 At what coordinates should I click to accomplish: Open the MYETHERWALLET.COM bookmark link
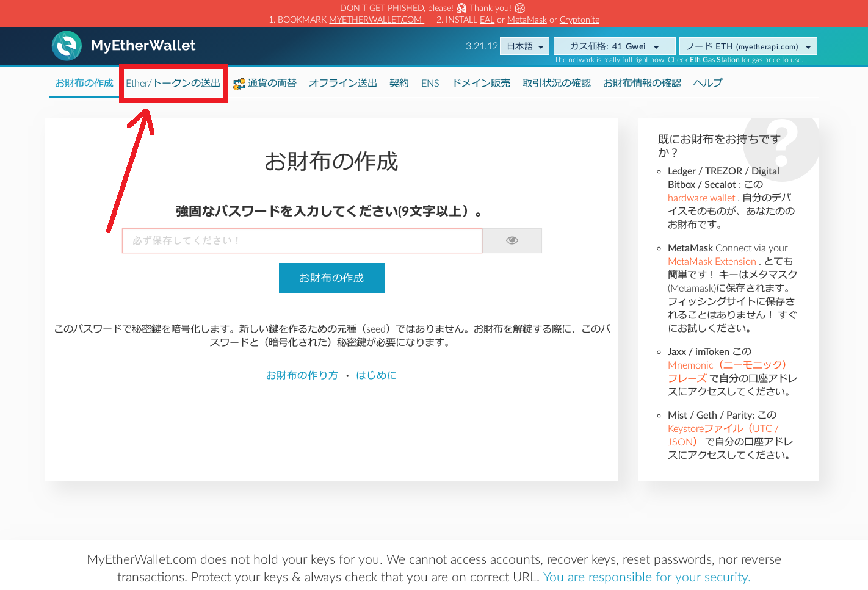[x=375, y=19]
